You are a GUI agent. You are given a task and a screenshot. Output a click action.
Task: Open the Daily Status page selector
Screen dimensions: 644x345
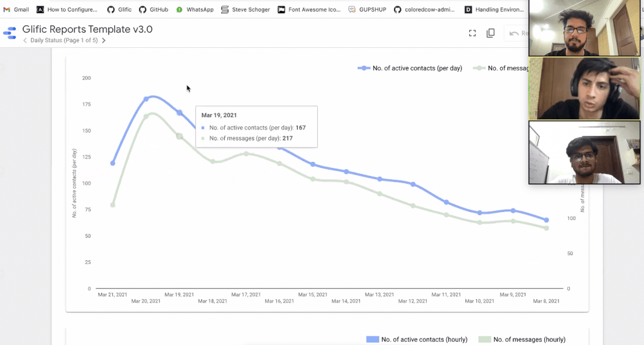pos(64,40)
